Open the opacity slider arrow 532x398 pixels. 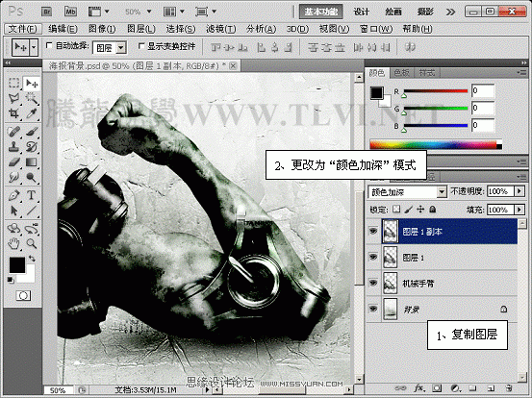point(519,191)
